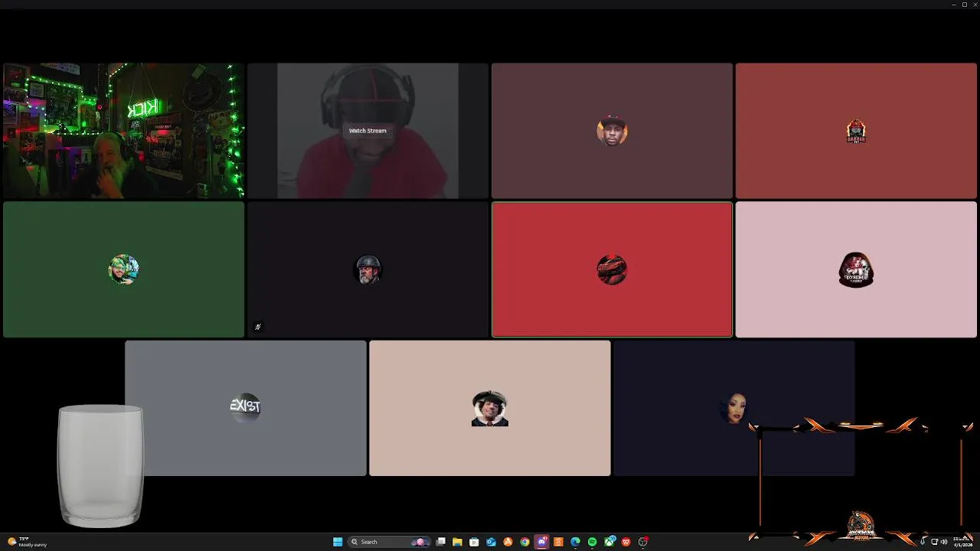Click the helmeted bearded avatar in the black tile
This screenshot has height=551, width=980.
click(367, 269)
